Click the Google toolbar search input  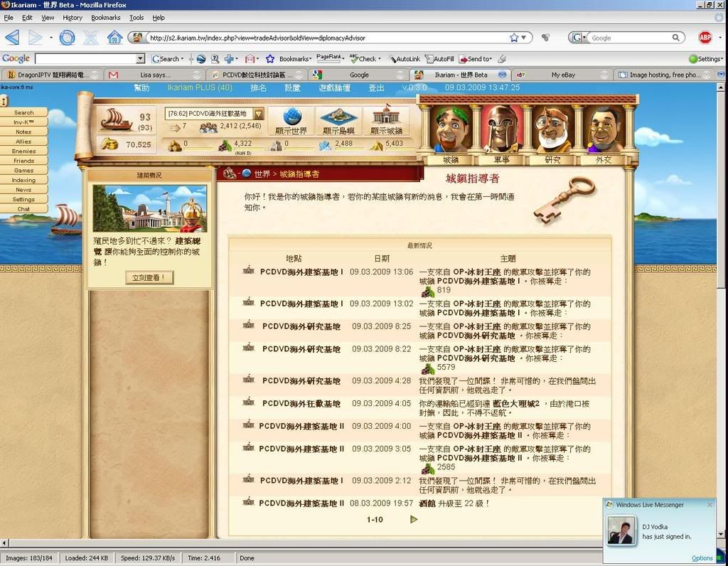pyautogui.click(x=85, y=59)
